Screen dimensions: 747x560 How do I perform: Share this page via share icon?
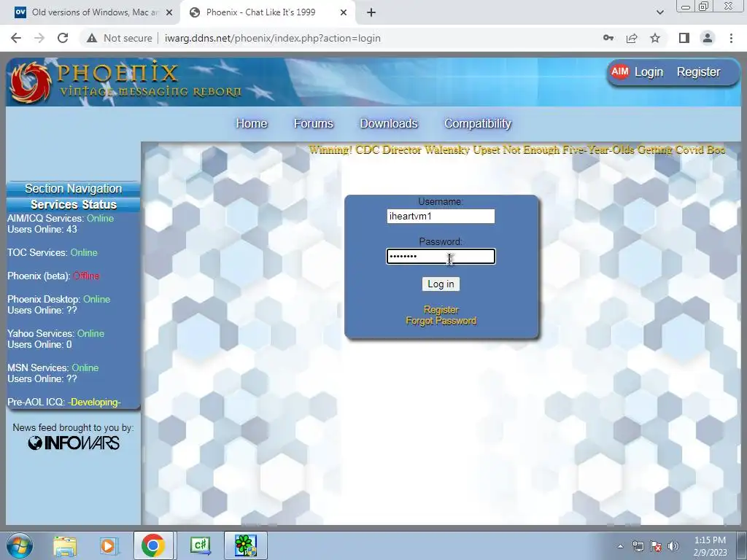(x=632, y=38)
